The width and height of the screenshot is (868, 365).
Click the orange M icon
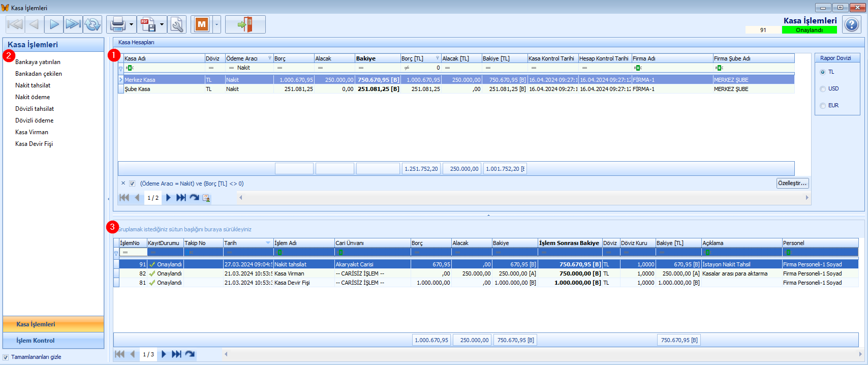pos(202,24)
